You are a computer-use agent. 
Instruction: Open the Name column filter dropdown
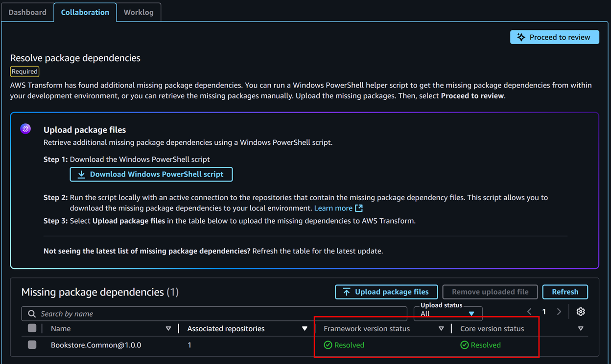coord(168,328)
